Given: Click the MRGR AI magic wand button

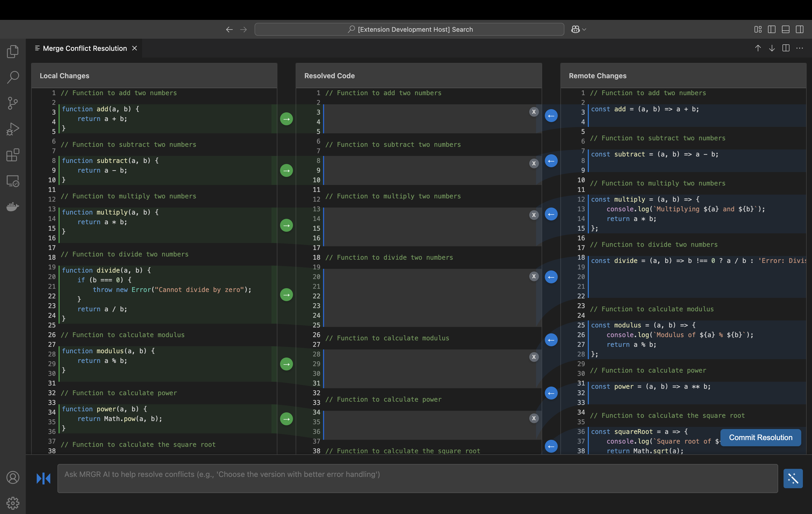Looking at the screenshot, I should tap(793, 478).
